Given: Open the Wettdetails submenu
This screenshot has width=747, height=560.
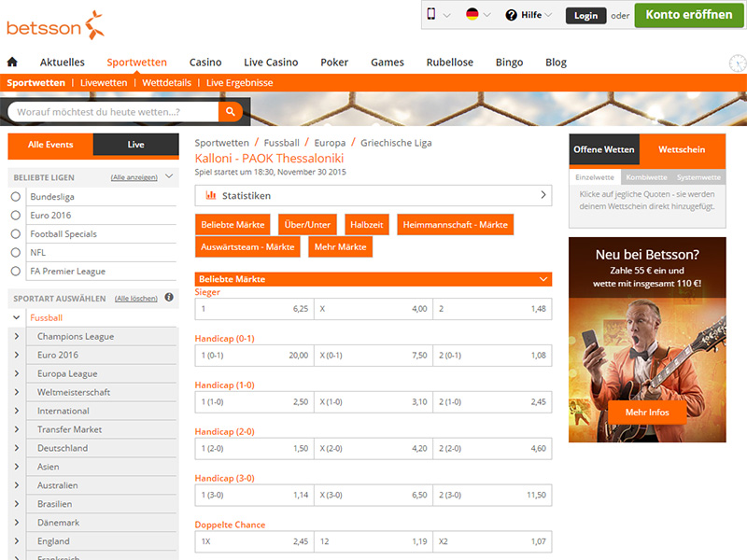Looking at the screenshot, I should point(167,83).
